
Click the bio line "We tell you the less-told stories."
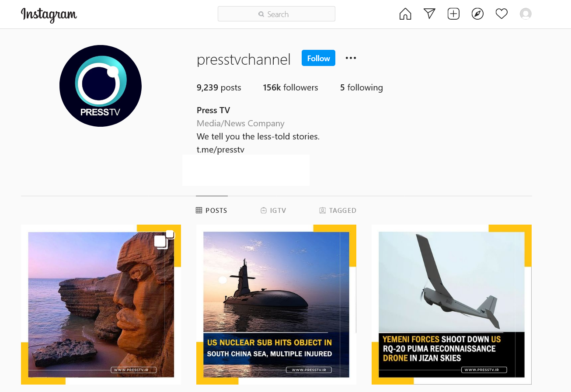click(258, 136)
